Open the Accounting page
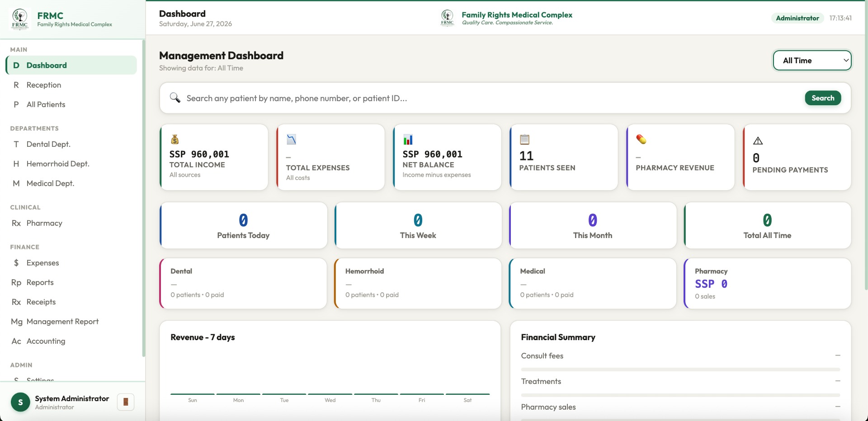 [x=71, y=341]
